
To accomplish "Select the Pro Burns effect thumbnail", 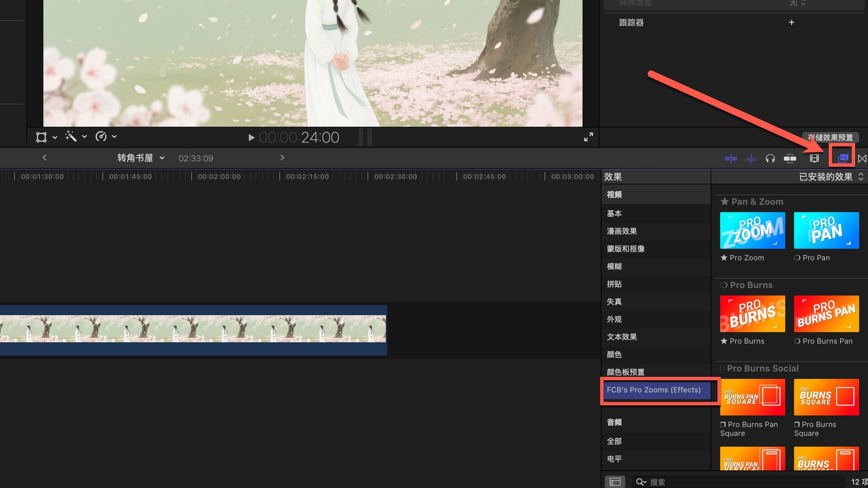I will (x=752, y=314).
